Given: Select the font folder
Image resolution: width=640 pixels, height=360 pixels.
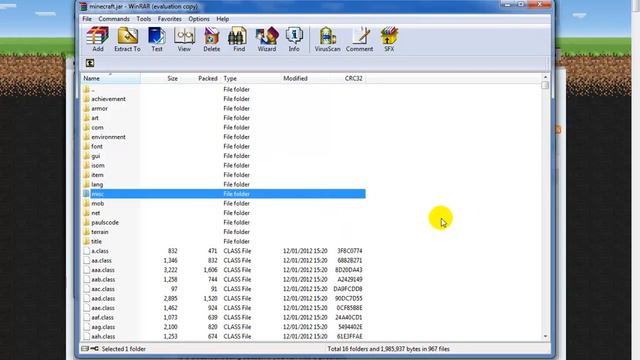Looking at the screenshot, I should [224, 146].
